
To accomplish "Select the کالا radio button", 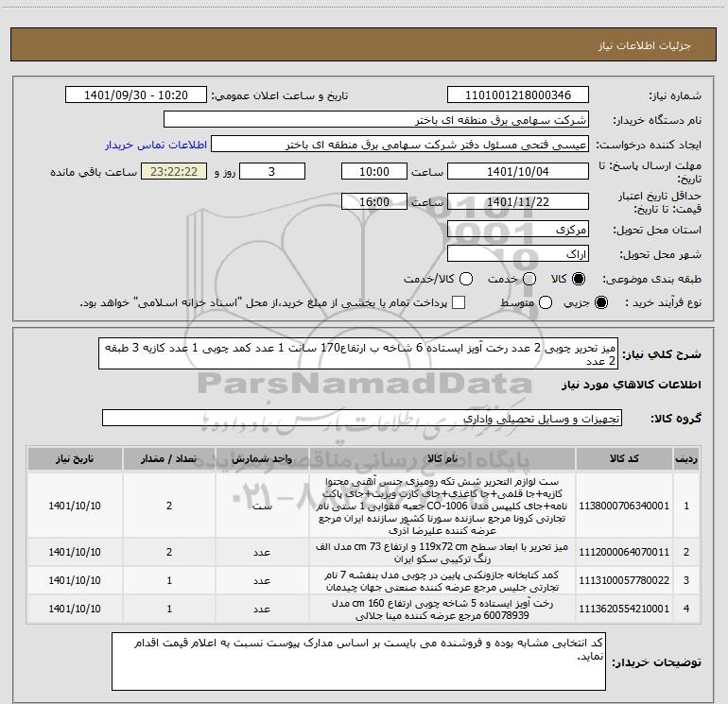I will pyautogui.click(x=579, y=279).
